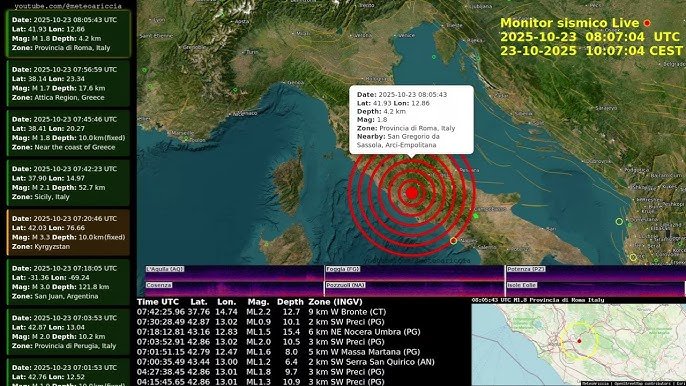Click the L'Aquila spectrogram strip
686x386 pixels.
pos(234,273)
